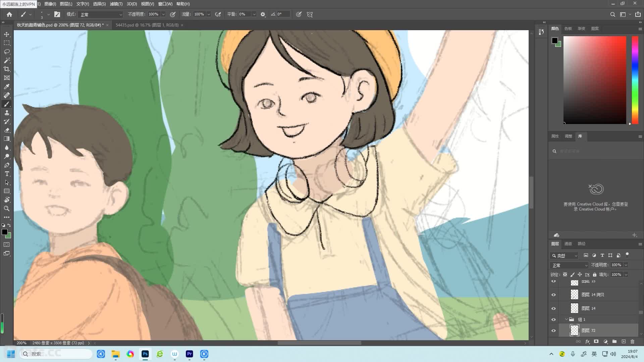This screenshot has width=644, height=362.
Task: Open brush preset picker arrow
Action: click(x=48, y=14)
